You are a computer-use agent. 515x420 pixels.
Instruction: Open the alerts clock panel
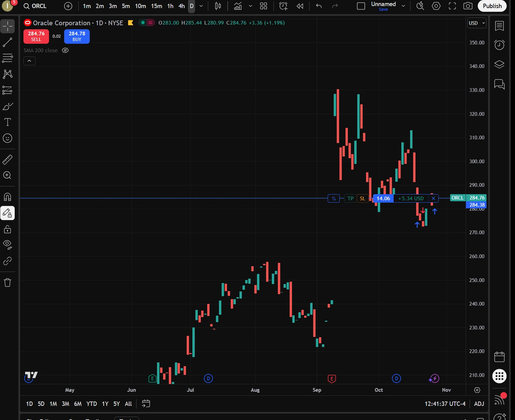(x=499, y=45)
